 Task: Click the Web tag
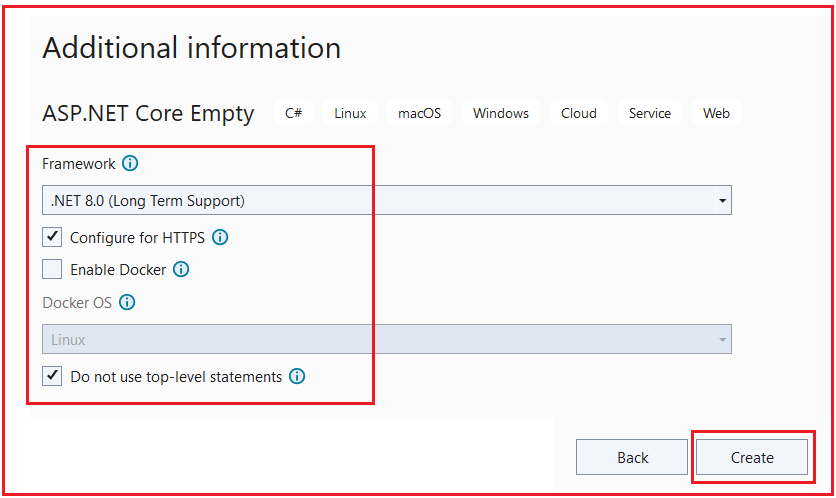coord(716,113)
